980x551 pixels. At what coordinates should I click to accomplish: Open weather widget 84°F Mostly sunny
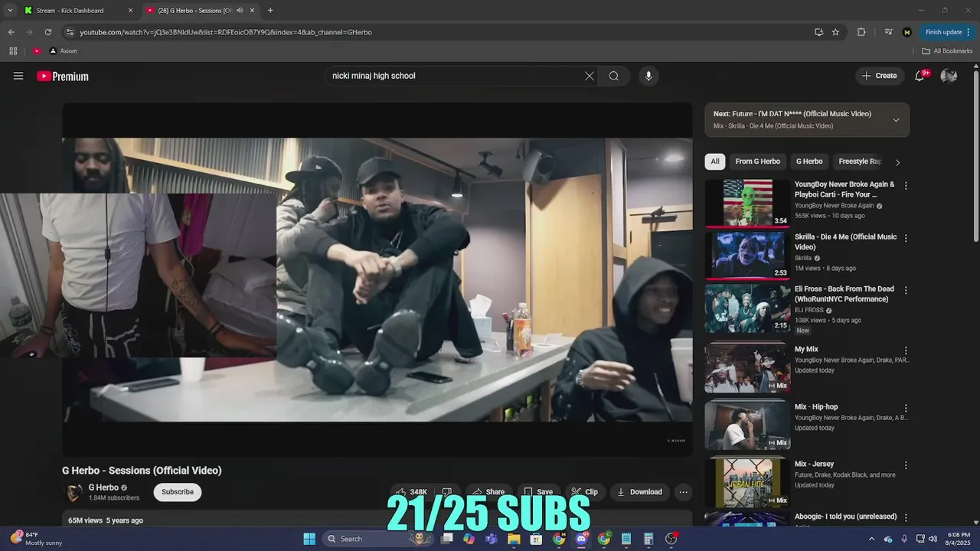[35, 539]
